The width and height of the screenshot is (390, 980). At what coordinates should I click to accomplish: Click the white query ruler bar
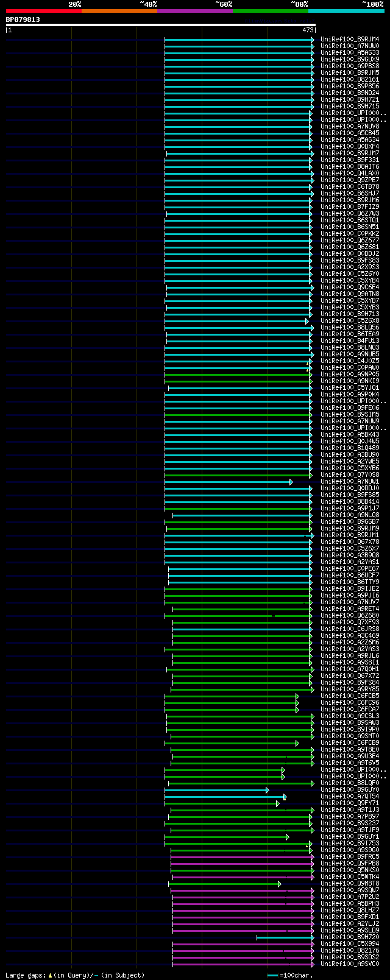(x=160, y=25)
